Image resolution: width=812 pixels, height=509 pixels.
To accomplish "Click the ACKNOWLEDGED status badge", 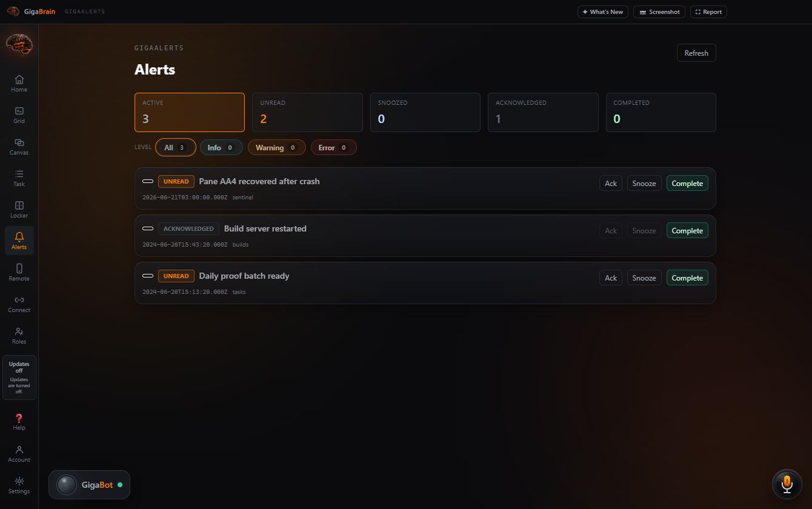I will tap(188, 229).
